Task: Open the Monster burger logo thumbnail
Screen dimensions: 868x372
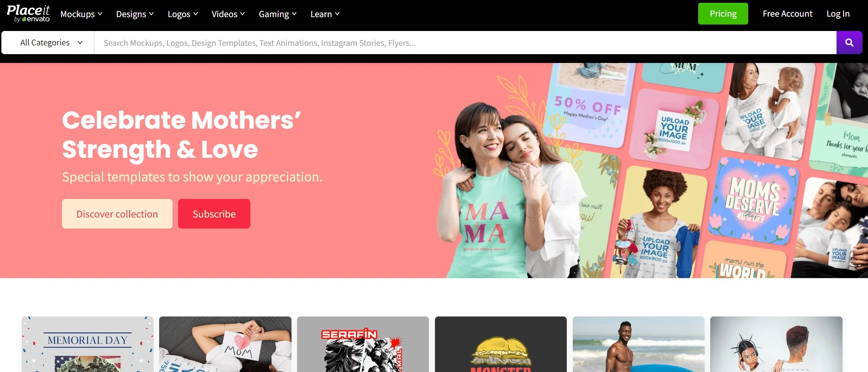Action: [501, 344]
